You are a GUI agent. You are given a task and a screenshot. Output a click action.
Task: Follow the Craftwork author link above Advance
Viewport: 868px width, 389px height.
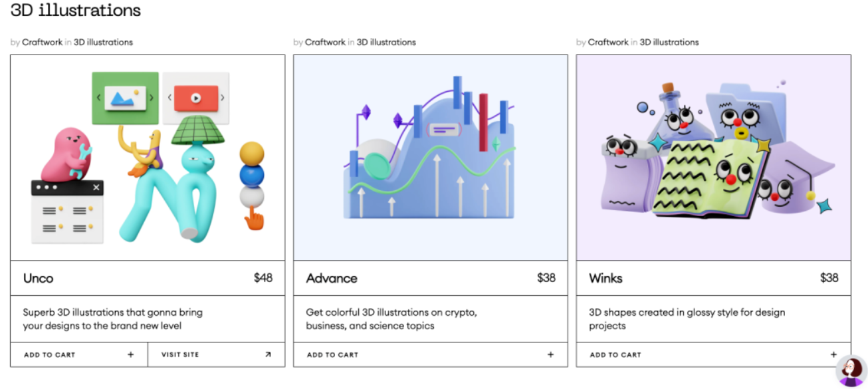click(x=325, y=42)
